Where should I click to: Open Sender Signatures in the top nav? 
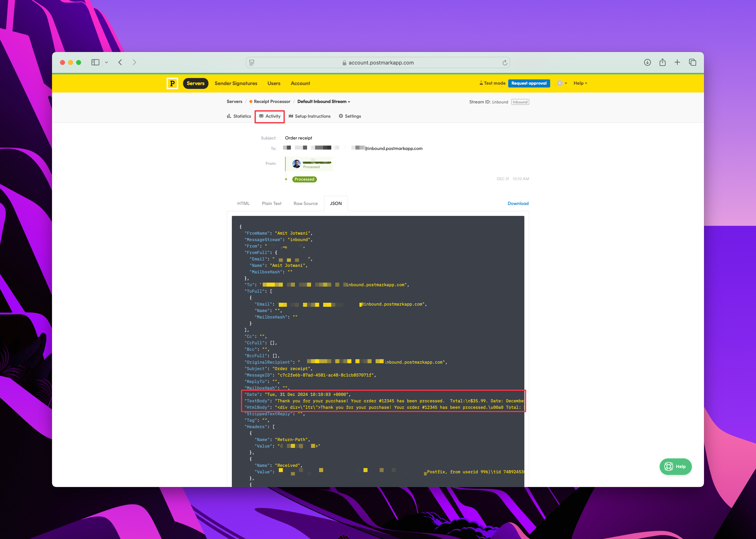[236, 83]
